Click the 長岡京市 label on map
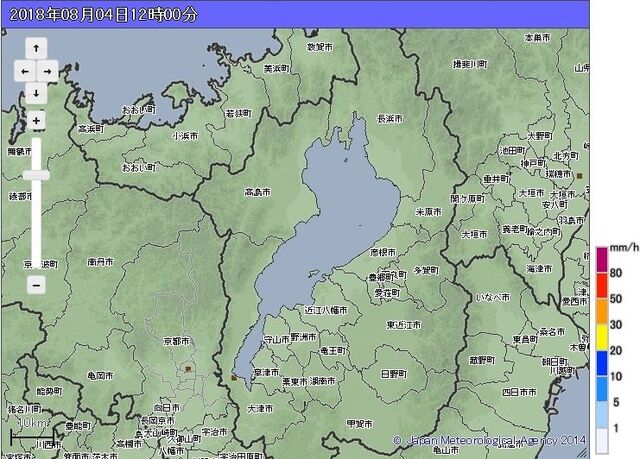Image resolution: width=640 pixels, height=459 pixels. coord(158,420)
